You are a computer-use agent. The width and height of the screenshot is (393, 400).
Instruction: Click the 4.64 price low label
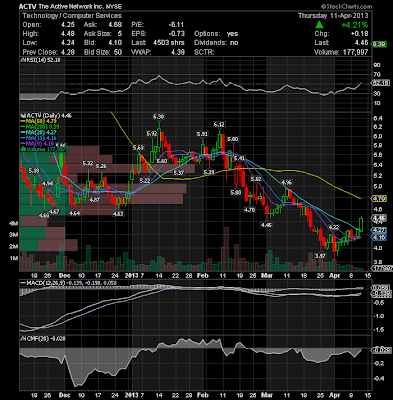[74, 213]
